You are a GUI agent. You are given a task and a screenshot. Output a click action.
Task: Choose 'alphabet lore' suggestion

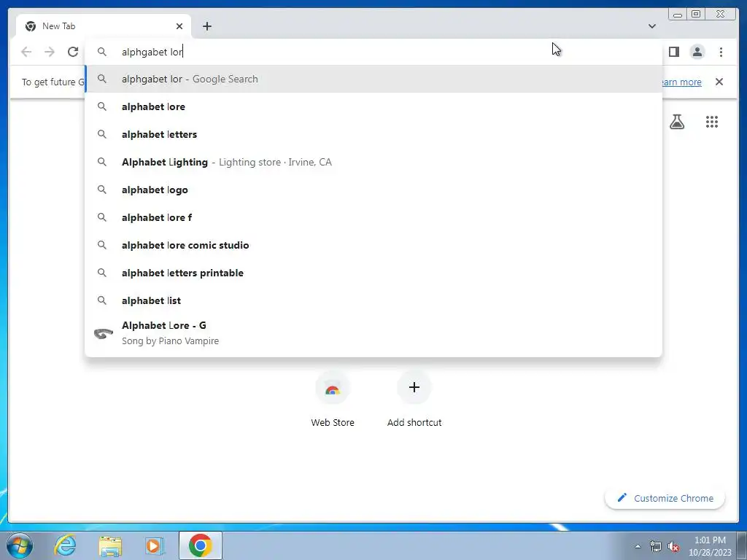click(373, 106)
